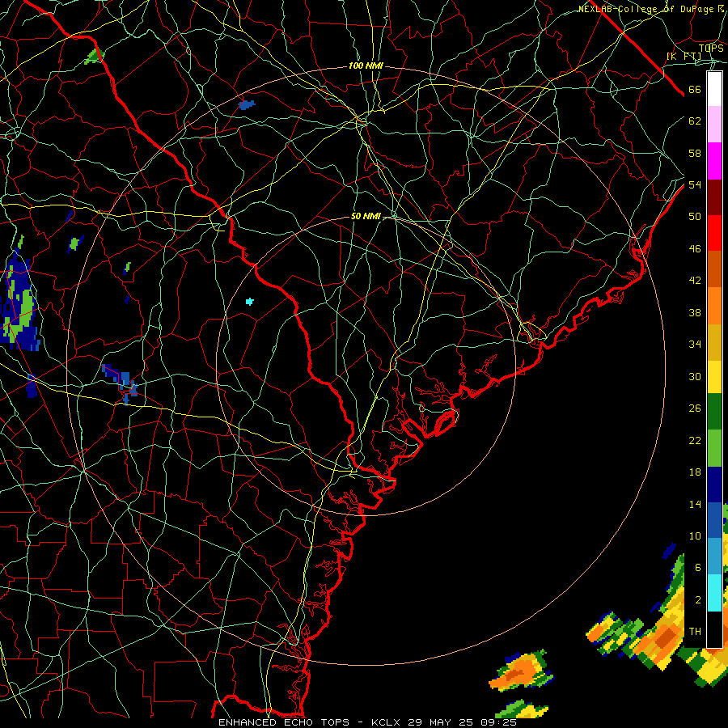Select the bright red legend swatch

click(x=714, y=233)
